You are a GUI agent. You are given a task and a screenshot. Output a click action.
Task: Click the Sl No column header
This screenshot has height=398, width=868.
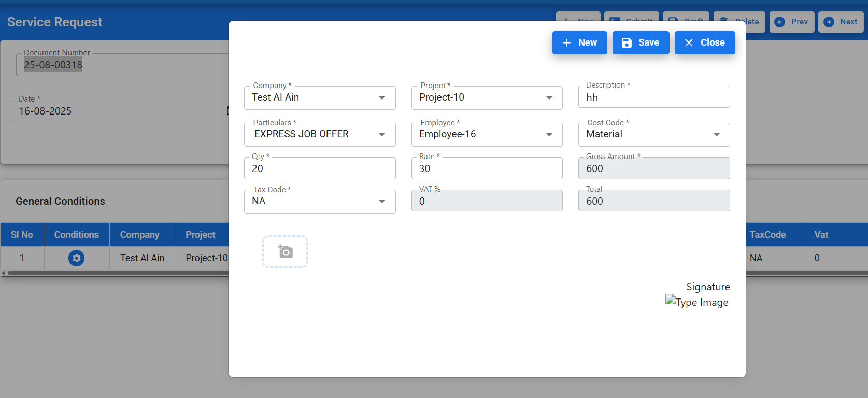coord(22,235)
